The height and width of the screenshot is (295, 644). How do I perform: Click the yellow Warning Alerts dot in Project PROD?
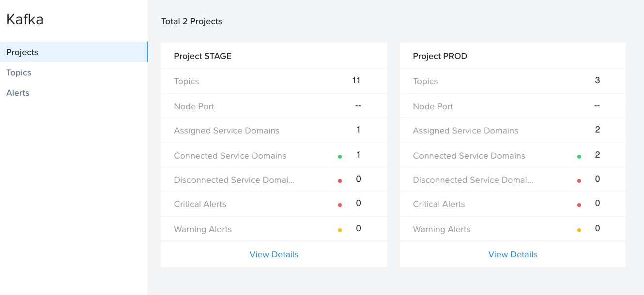point(579,230)
